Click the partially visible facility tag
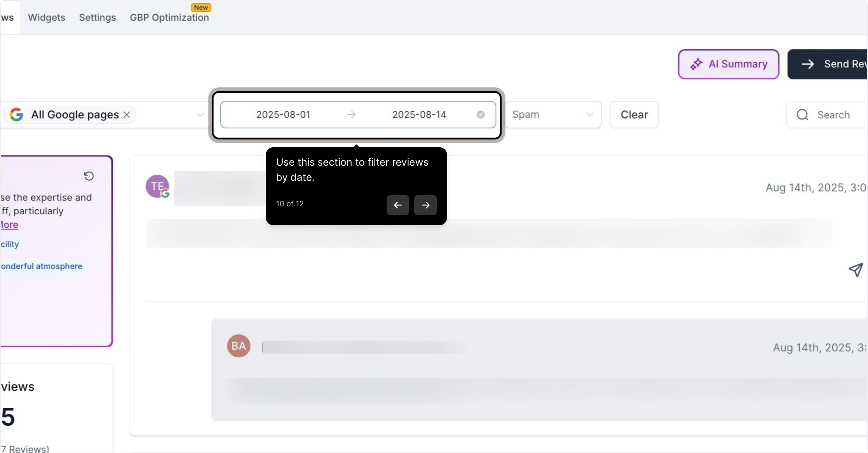The image size is (868, 453). click(x=10, y=244)
